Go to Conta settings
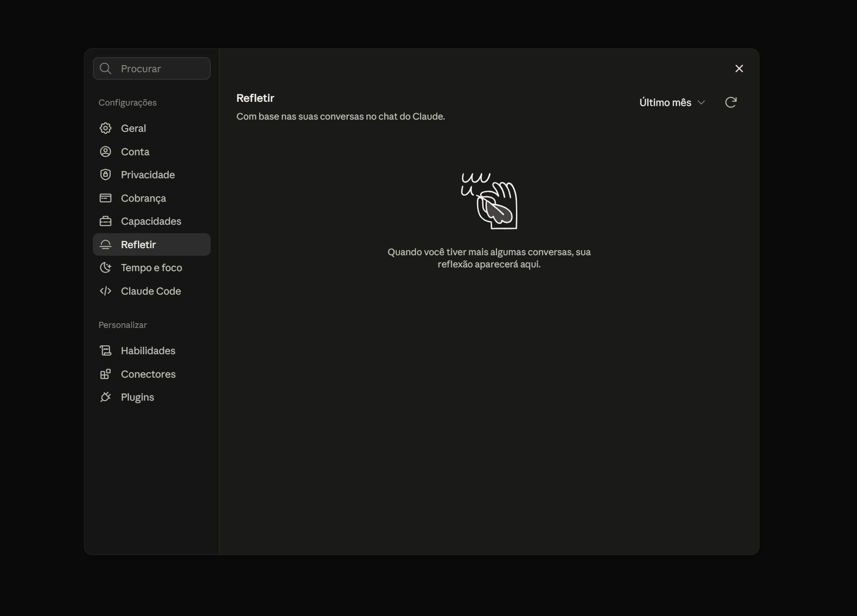The height and width of the screenshot is (616, 857). (152, 152)
